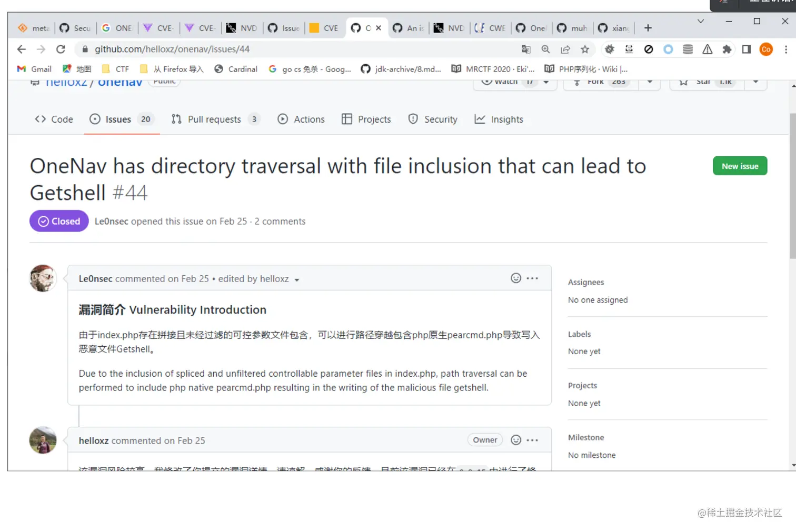Go back with the browser back arrow

22,49
